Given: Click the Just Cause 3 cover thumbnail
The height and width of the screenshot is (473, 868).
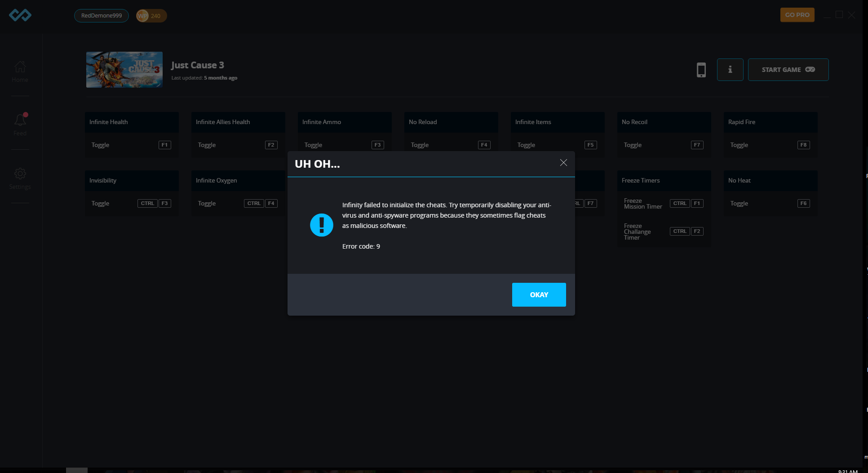Looking at the screenshot, I should 124,70.
